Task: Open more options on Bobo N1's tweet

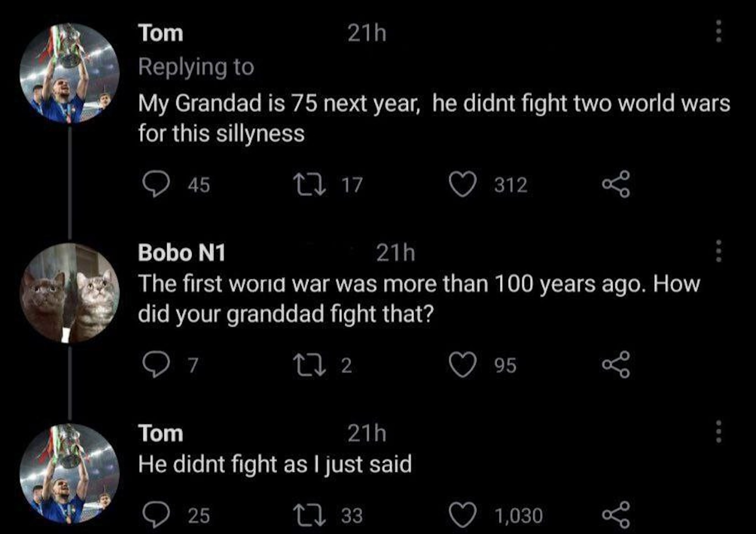Action: coord(719,251)
